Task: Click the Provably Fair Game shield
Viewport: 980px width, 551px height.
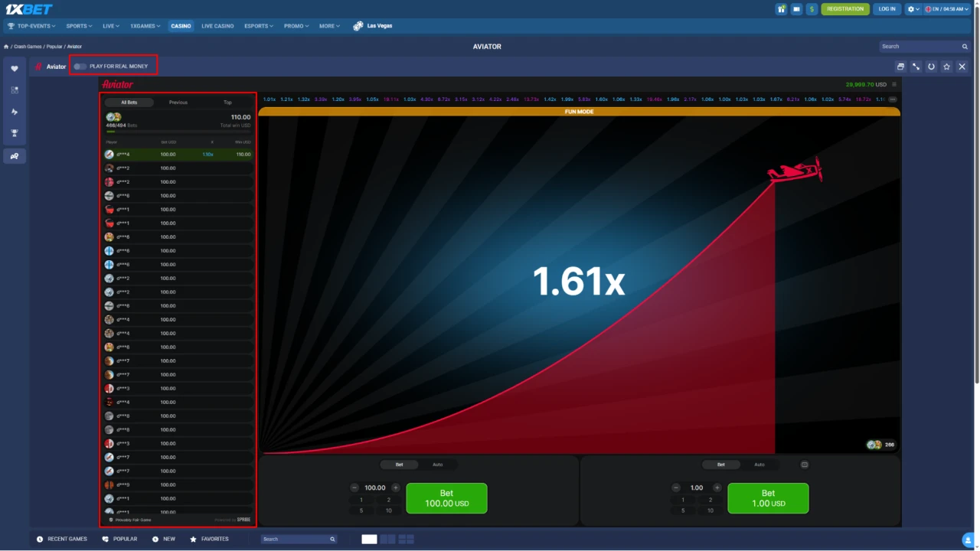Action: [x=111, y=520]
